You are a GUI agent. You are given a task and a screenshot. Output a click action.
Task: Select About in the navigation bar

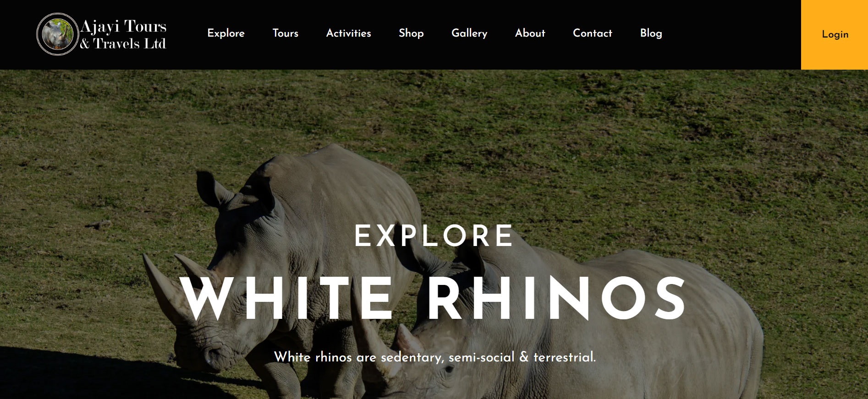click(x=530, y=33)
